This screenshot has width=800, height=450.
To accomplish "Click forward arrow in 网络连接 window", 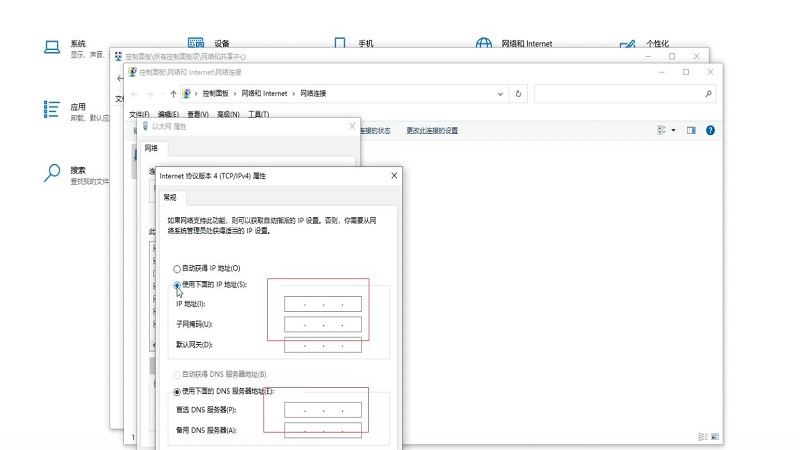I will coord(150,94).
